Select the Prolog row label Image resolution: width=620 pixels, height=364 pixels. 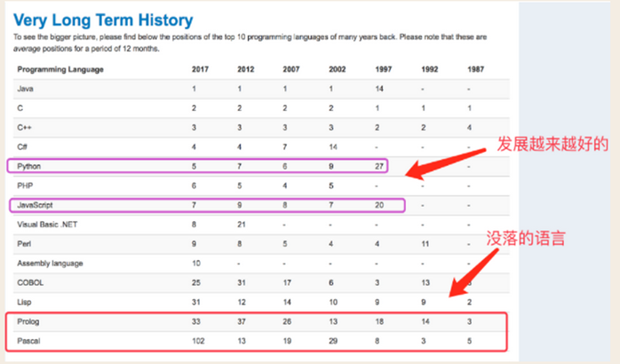coord(28,321)
